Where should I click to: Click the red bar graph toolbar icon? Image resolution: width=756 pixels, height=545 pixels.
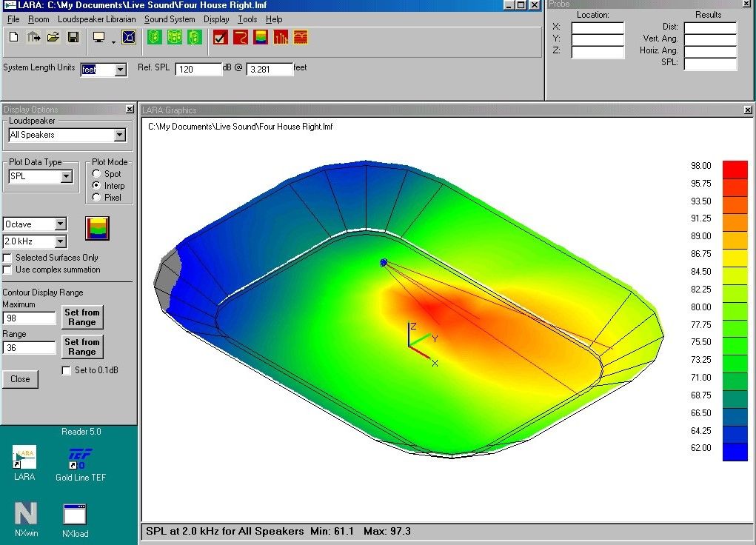pyautogui.click(x=281, y=37)
